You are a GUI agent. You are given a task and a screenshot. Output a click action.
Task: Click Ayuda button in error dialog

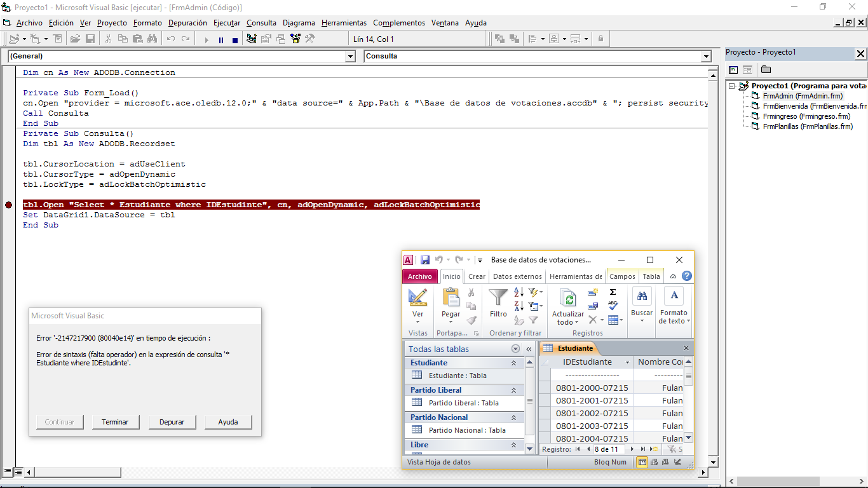click(x=228, y=422)
